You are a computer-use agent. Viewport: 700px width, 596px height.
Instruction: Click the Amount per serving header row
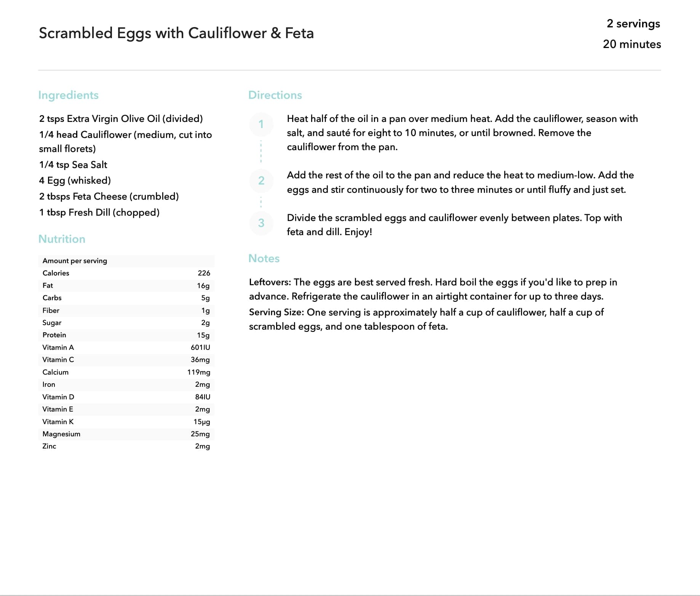coord(126,261)
